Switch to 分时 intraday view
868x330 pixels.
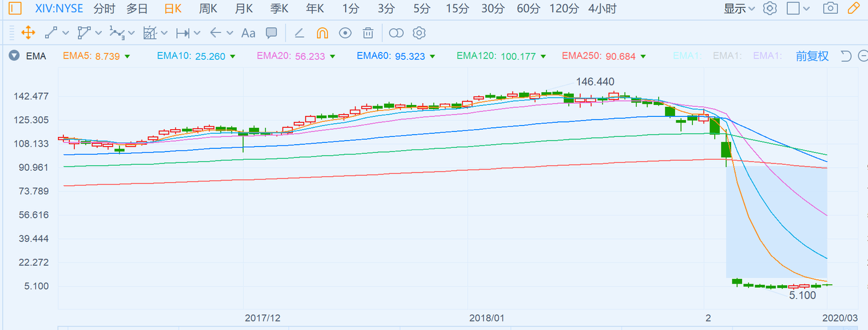[104, 8]
